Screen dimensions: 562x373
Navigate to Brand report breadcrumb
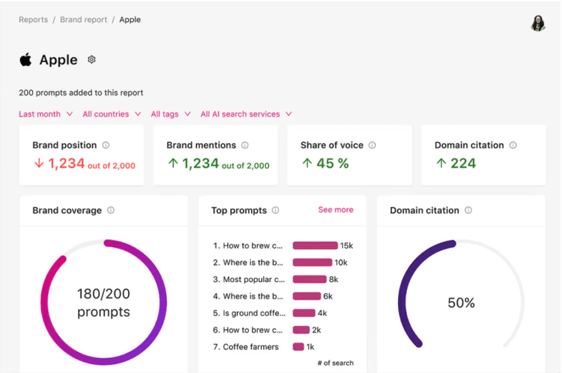tap(84, 20)
